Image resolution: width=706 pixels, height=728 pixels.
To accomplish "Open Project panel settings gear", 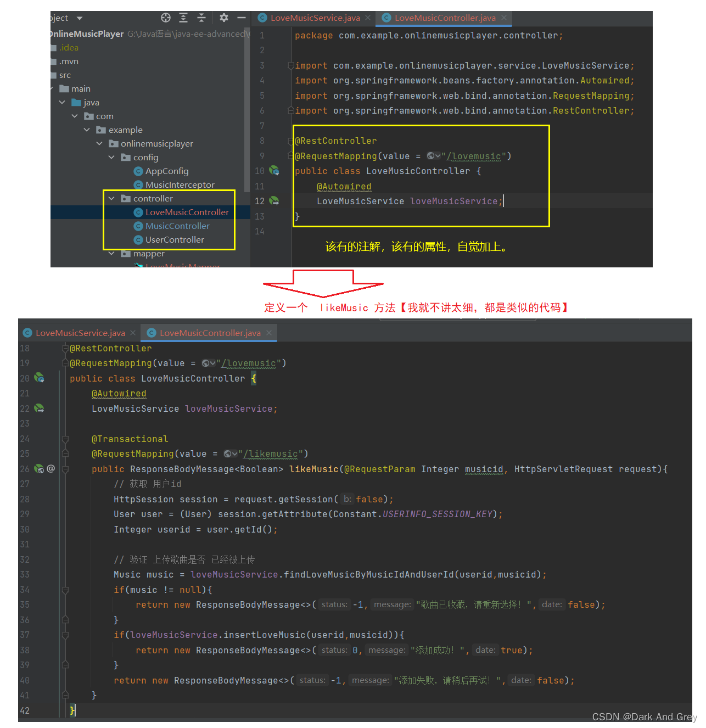I will pos(223,18).
